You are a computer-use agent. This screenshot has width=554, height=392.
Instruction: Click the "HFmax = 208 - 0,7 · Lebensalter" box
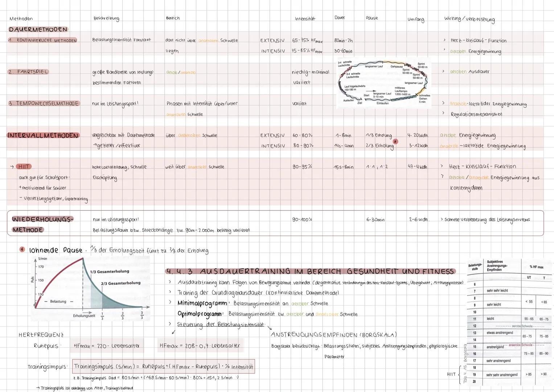(x=200, y=346)
